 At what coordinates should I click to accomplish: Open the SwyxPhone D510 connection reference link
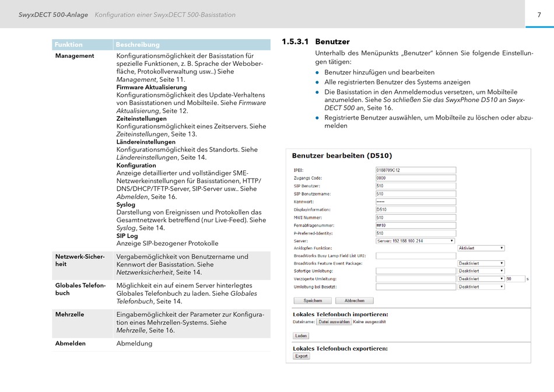point(425,104)
